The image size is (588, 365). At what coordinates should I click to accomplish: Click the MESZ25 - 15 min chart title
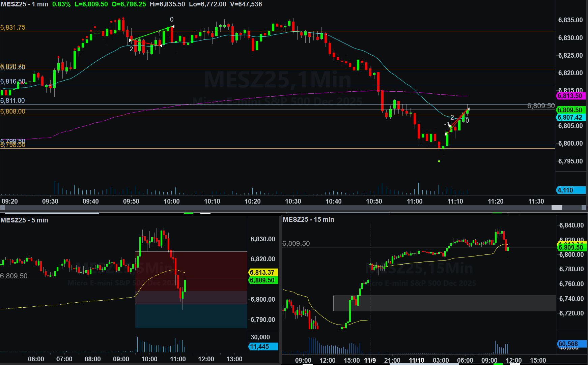308,219
